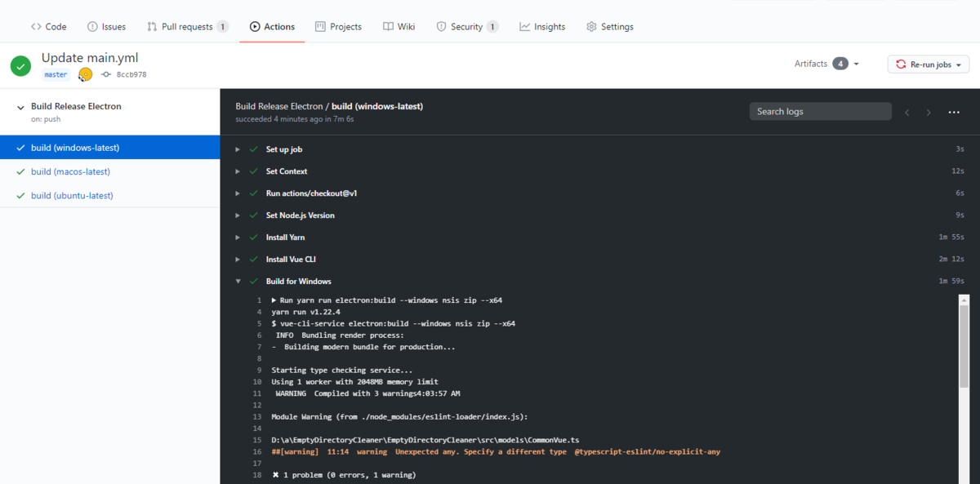Screen dimensions: 980x484
Task: Click the master branch label
Action: click(56, 74)
